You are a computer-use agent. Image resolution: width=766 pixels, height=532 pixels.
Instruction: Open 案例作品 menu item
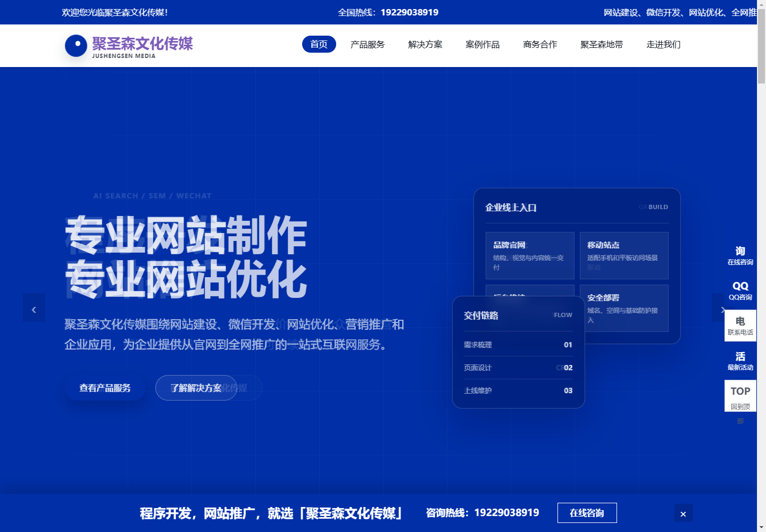pos(482,44)
